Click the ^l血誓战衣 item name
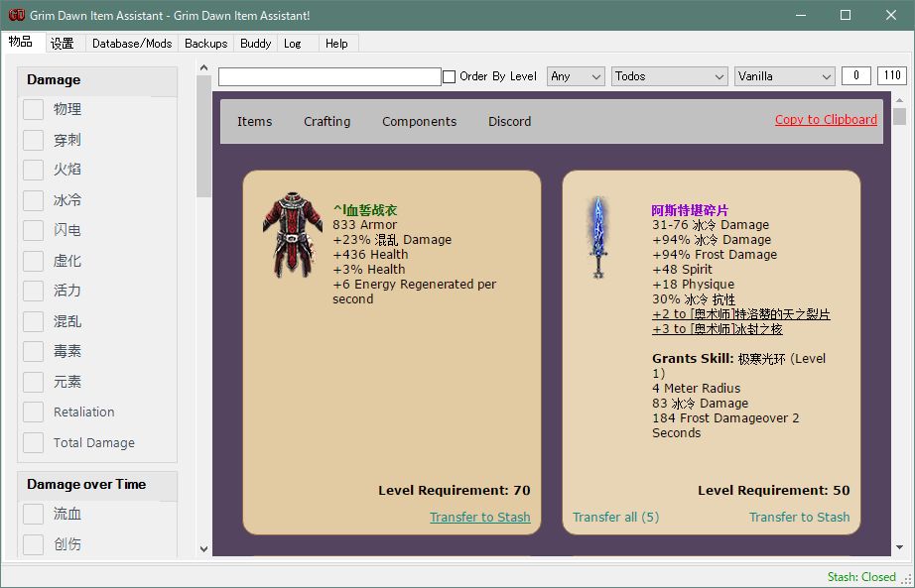915x588 pixels. click(x=365, y=210)
